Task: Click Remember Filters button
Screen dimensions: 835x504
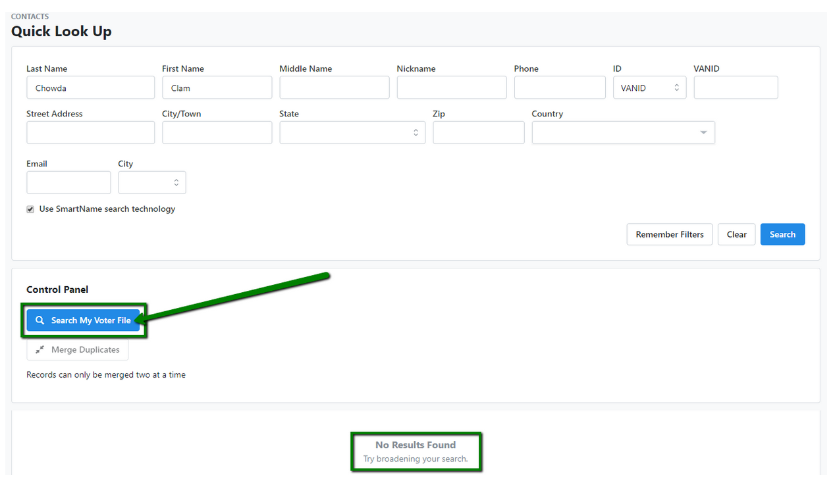Action: (669, 234)
